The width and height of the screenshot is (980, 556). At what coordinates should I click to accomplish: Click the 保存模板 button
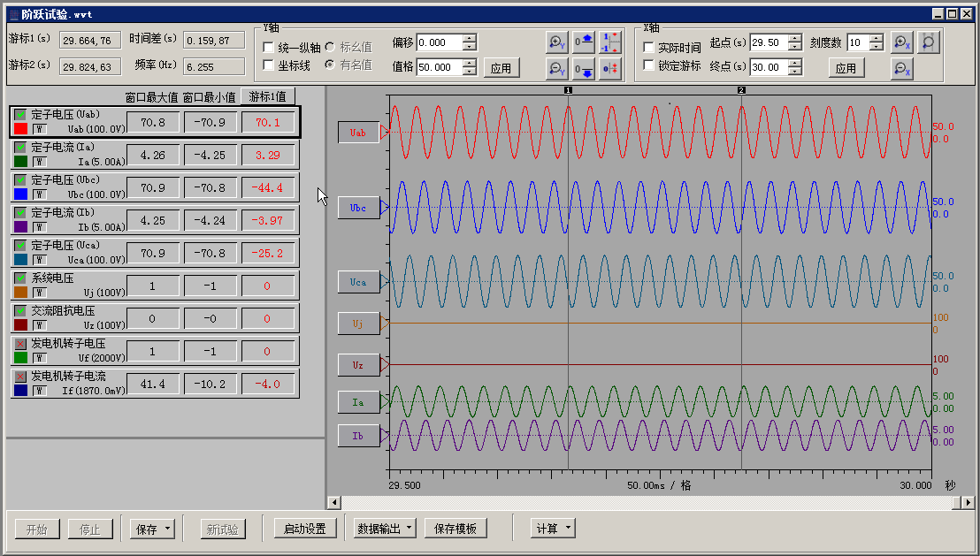tap(456, 529)
